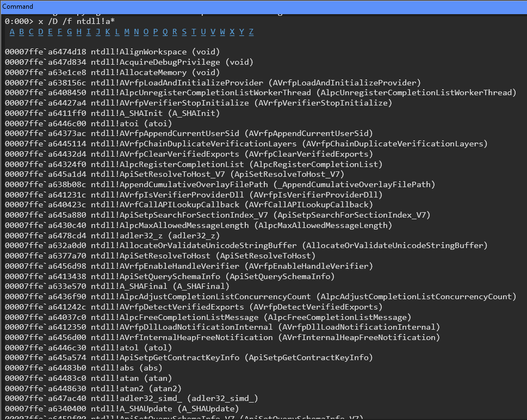Open symbols starting with letter E
Image resolution: width=527 pixels, height=420 pixels.
pyautogui.click(x=50, y=32)
